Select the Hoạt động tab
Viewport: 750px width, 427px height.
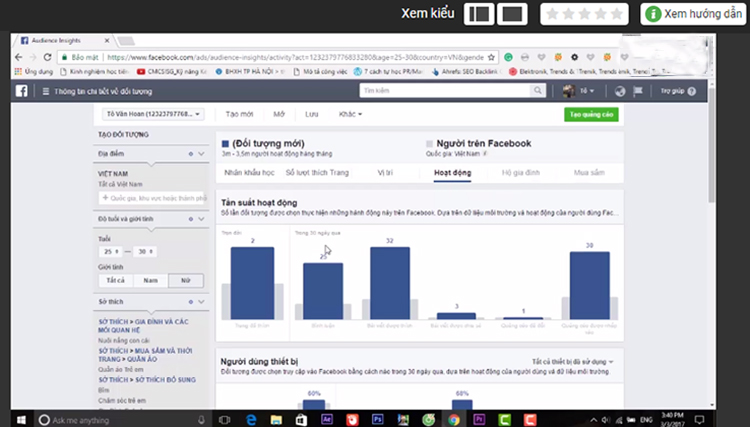point(452,173)
